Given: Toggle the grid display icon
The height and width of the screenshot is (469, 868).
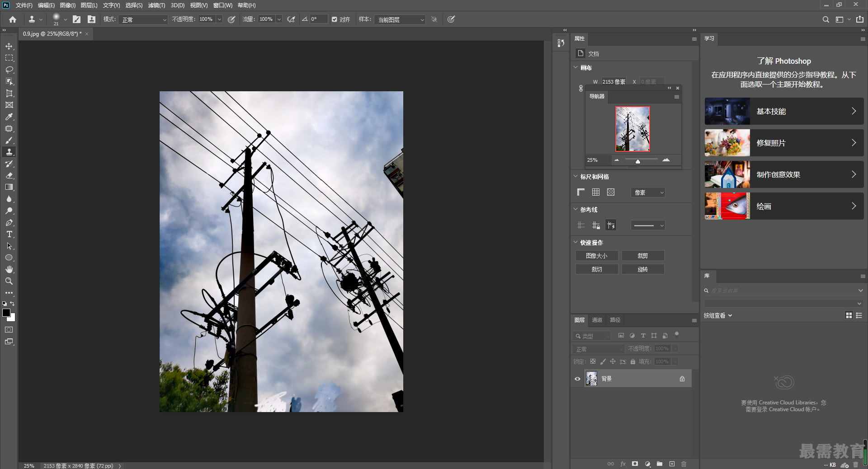Looking at the screenshot, I should (x=596, y=192).
